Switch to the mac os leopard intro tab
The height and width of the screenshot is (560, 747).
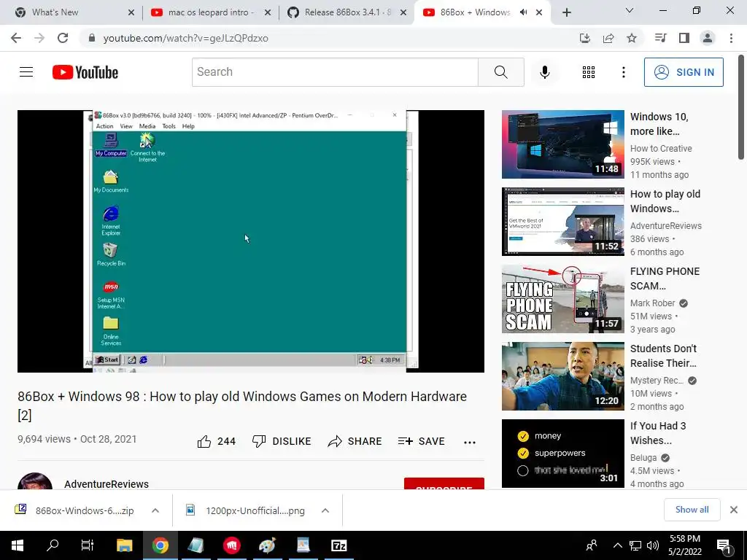coord(209,12)
